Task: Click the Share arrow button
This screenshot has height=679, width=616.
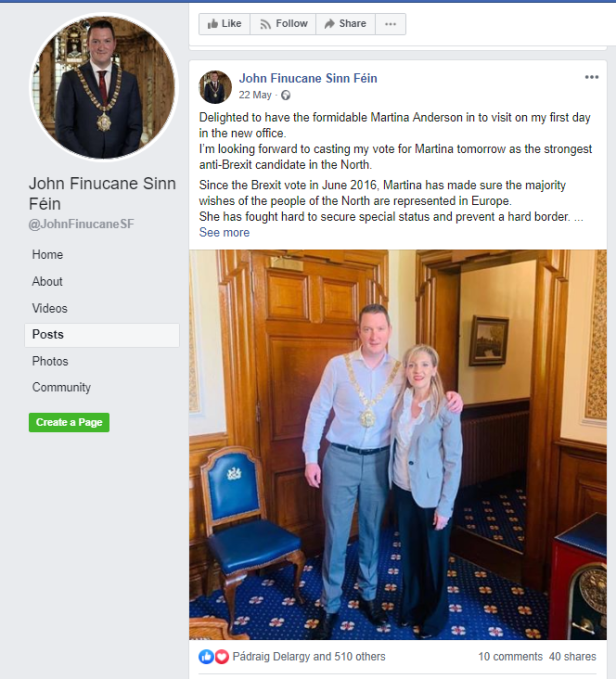Action: point(345,24)
